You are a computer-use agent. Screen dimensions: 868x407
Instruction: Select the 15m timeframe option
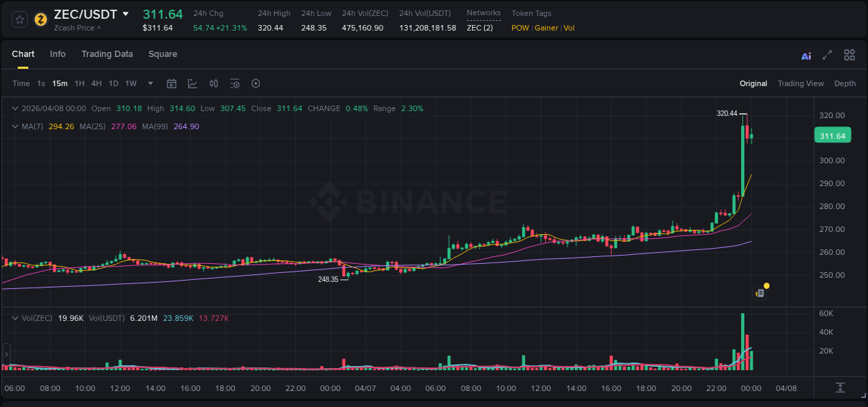point(60,83)
